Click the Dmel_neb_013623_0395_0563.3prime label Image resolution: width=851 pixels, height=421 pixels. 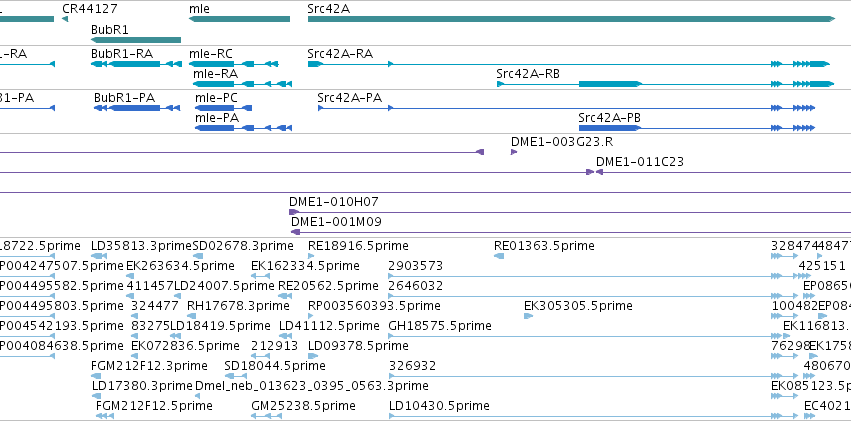pyautogui.click(x=312, y=386)
